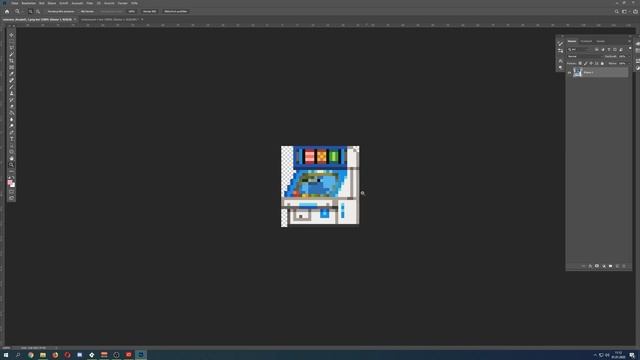The width and height of the screenshot is (640, 360).
Task: Select the Move tool in the toolbar
Action: tap(11, 35)
